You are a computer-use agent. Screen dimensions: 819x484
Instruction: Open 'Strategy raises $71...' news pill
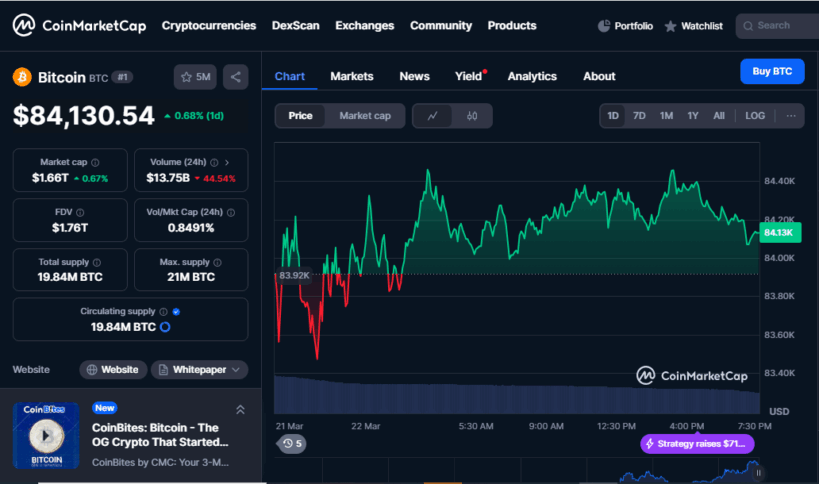(697, 444)
